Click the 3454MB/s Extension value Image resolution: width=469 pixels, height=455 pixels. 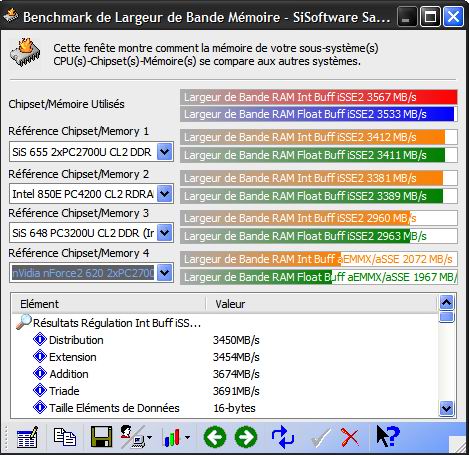pos(236,357)
